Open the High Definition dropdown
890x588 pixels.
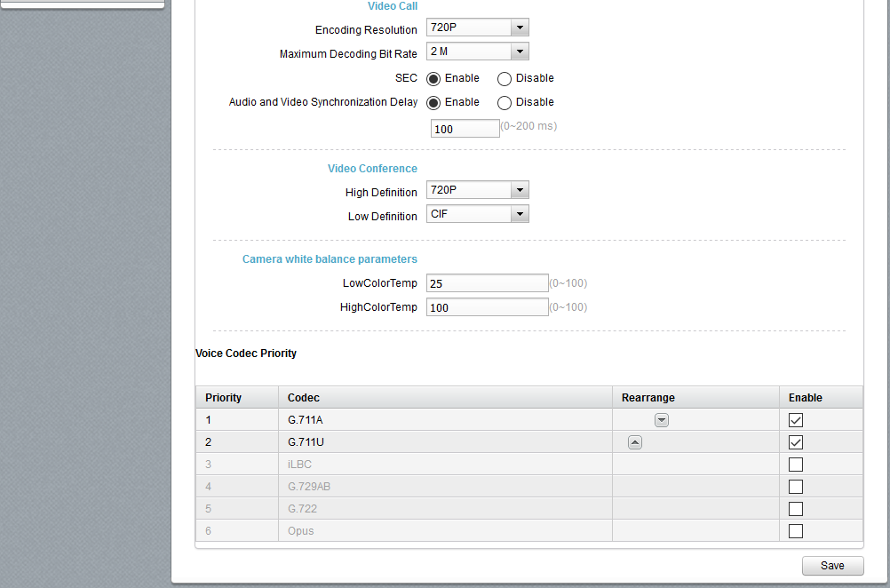477,191
